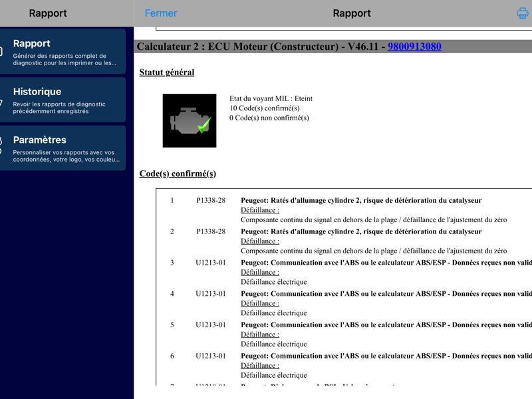The height and width of the screenshot is (399, 532).
Task: Click row 4 ABS communication description
Action: pos(386,294)
